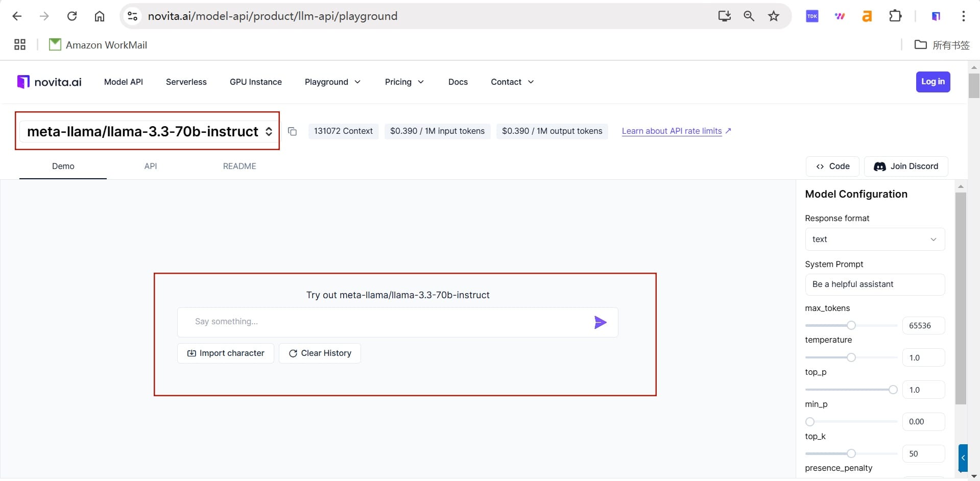Copy the model name with copy icon
Viewport: 980px width, 481px height.
(x=292, y=131)
